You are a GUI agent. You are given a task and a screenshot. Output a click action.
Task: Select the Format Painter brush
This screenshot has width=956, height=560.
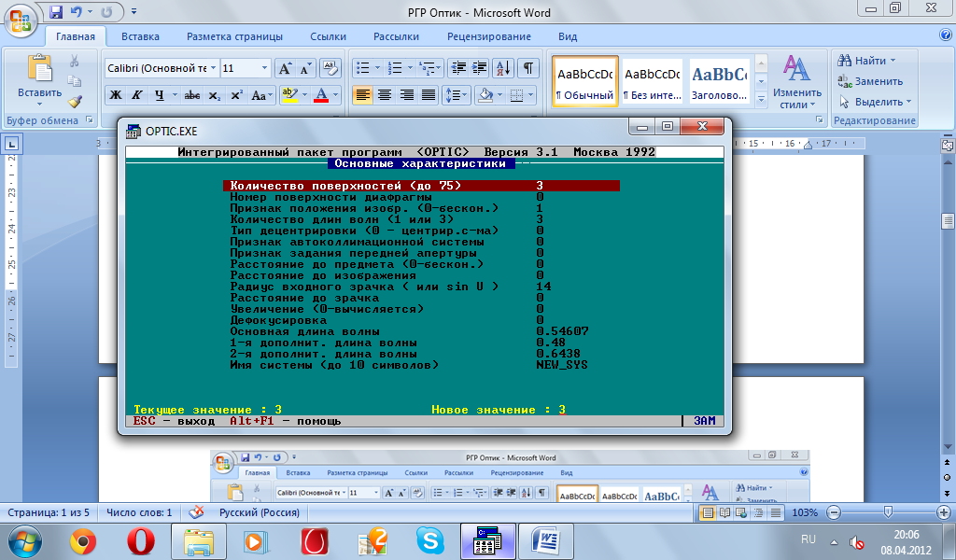tap(75, 101)
